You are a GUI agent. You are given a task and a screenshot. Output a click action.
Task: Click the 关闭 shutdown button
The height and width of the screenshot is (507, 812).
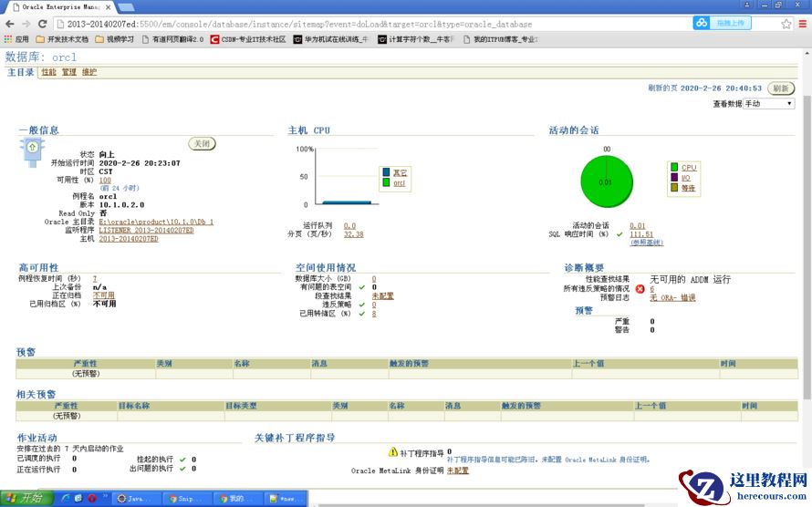(202, 144)
